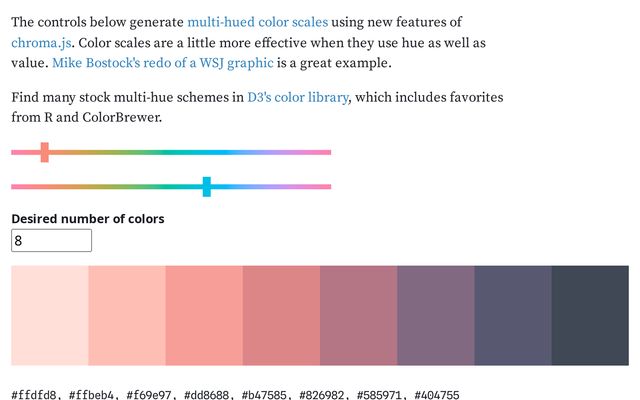
Task: Click the blue handle on second hue slider
Action: pos(207,187)
